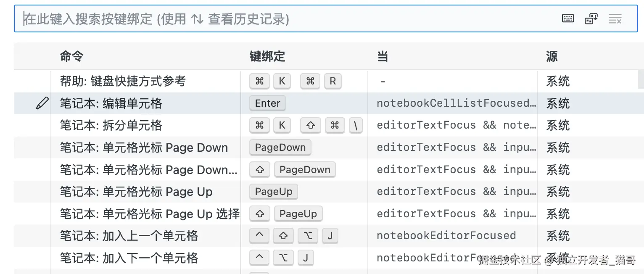Click the 命令 column header
644x274 pixels.
coord(71,56)
